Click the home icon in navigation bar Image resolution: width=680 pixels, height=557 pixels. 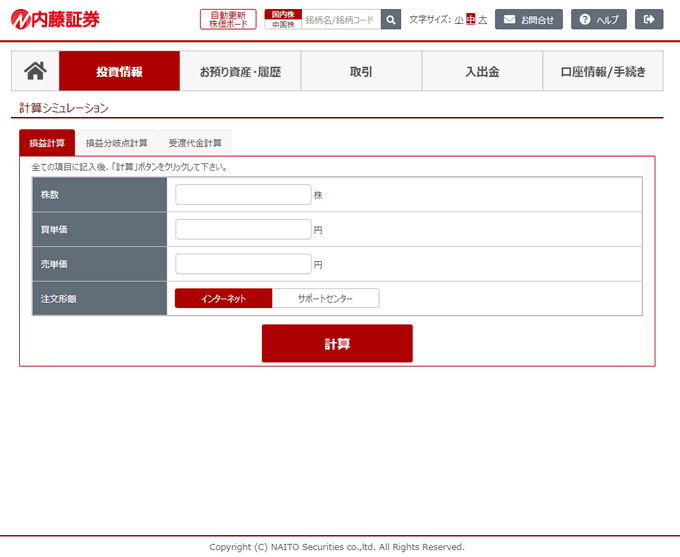(35, 71)
